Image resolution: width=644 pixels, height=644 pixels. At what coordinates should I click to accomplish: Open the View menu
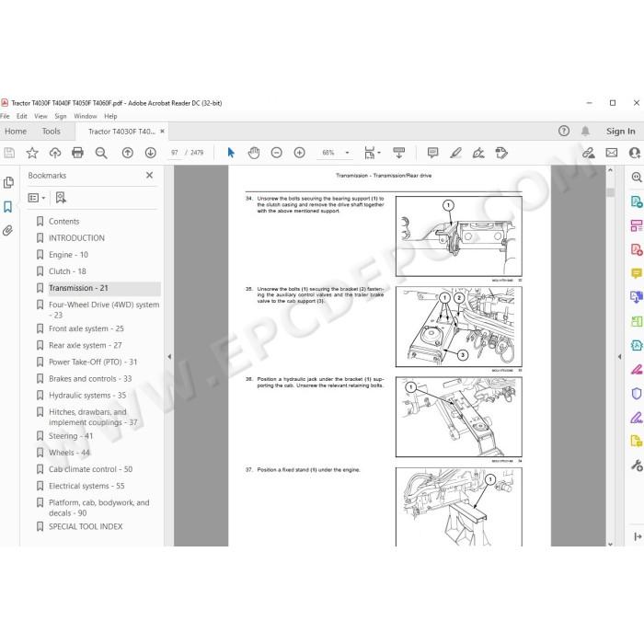pos(40,116)
